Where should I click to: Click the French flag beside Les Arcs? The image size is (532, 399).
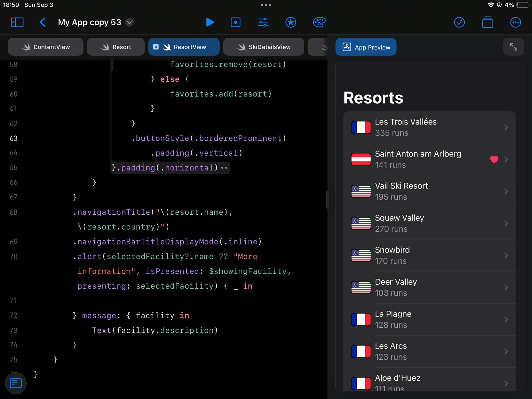(361, 351)
